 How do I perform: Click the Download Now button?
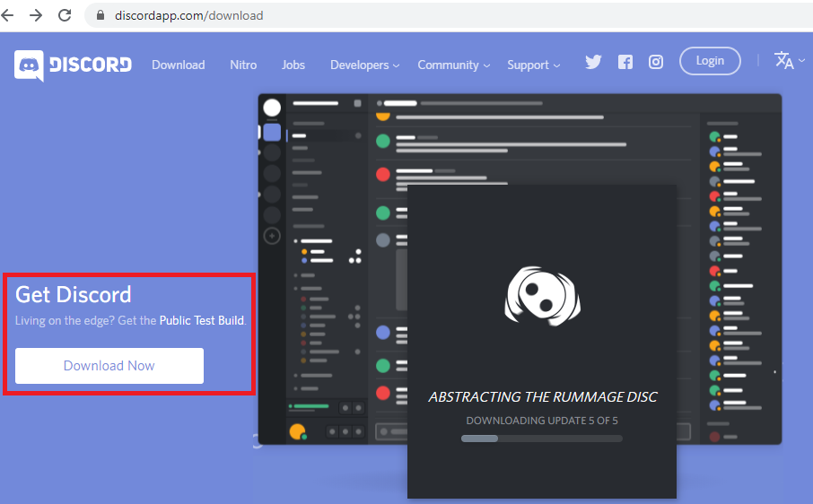pyautogui.click(x=109, y=366)
